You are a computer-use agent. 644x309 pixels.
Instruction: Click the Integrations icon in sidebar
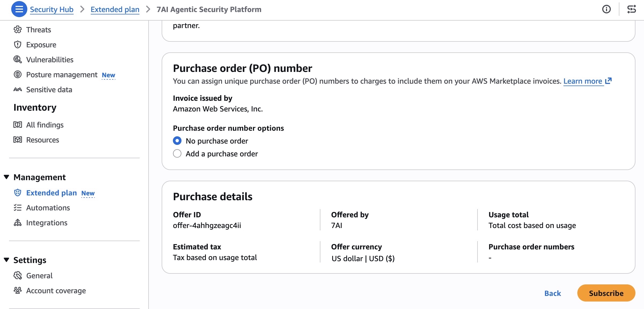coord(18,223)
